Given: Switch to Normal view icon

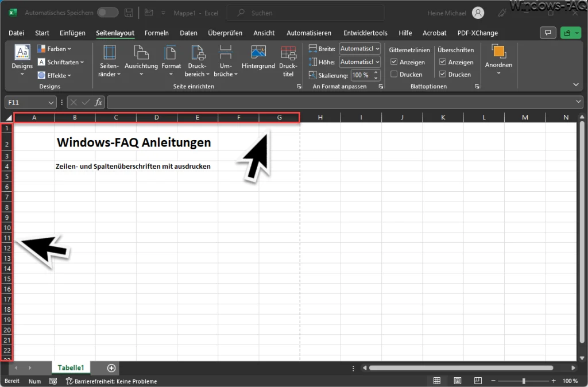Looking at the screenshot, I should (437, 381).
